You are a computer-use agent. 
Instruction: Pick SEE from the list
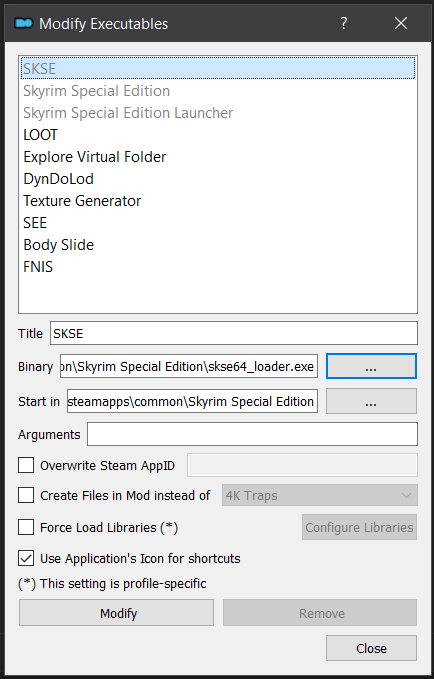coord(218,223)
